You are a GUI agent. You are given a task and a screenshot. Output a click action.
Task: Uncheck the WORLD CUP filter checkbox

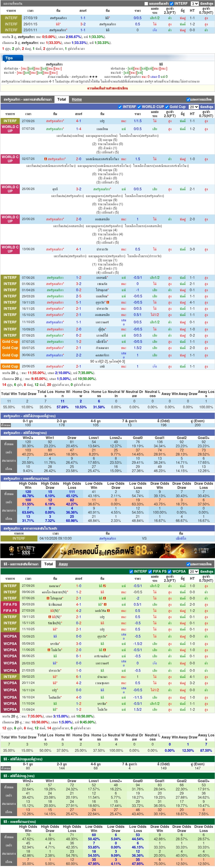click(x=139, y=107)
